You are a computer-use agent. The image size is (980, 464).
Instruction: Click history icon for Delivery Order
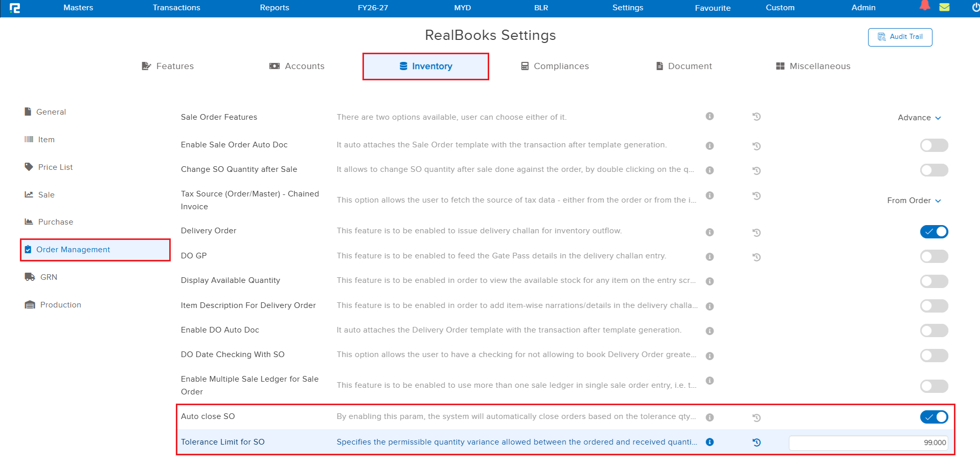(757, 233)
